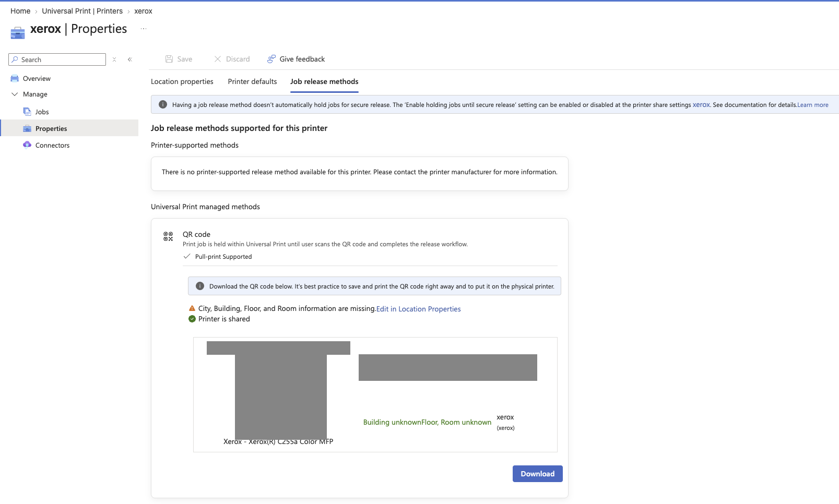Click the QR code method icon

click(168, 237)
